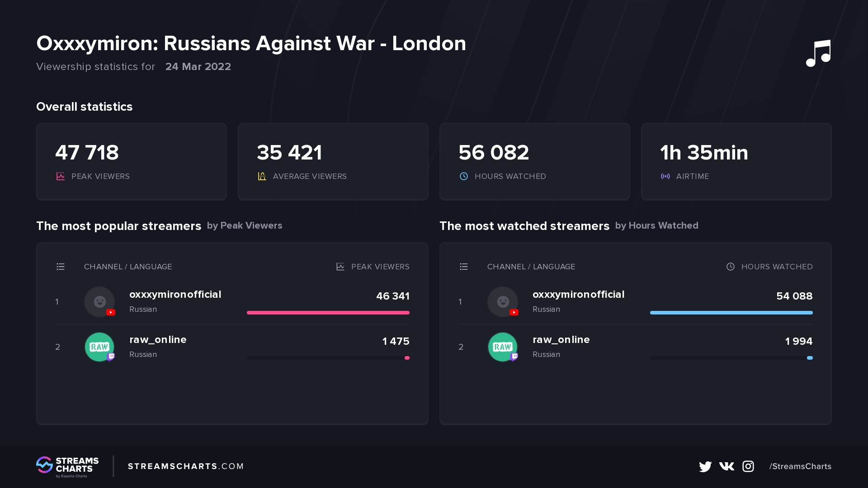Click the hours watched clock icon
This screenshot has width=868, height=488.
[x=464, y=176]
